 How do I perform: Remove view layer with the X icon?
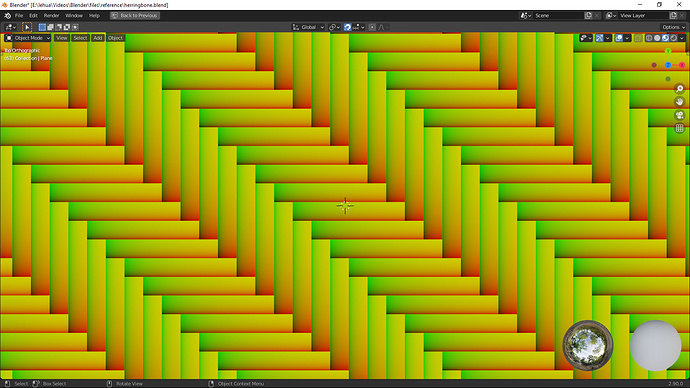point(682,15)
